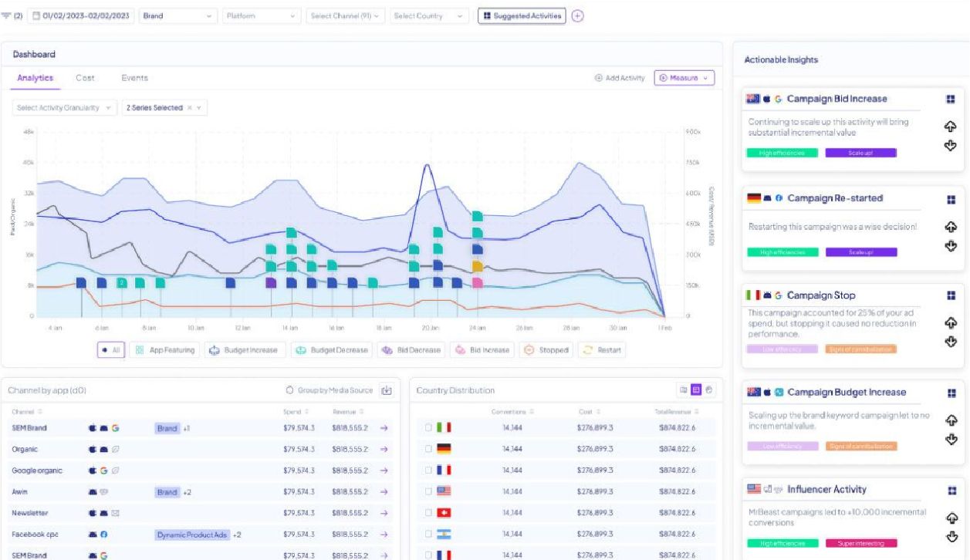
Task: Open the Events tab
Action: coord(134,78)
